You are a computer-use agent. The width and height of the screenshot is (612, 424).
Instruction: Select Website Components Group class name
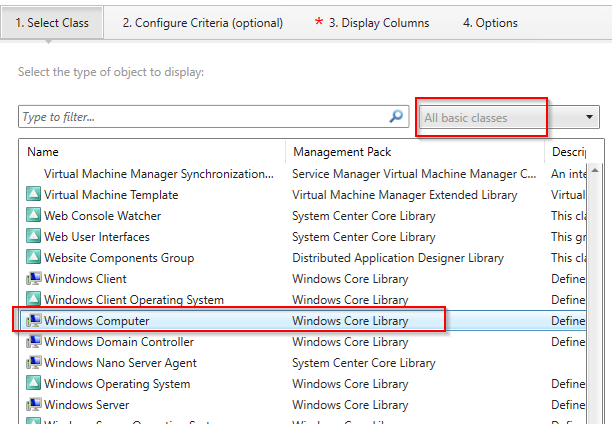(119, 258)
